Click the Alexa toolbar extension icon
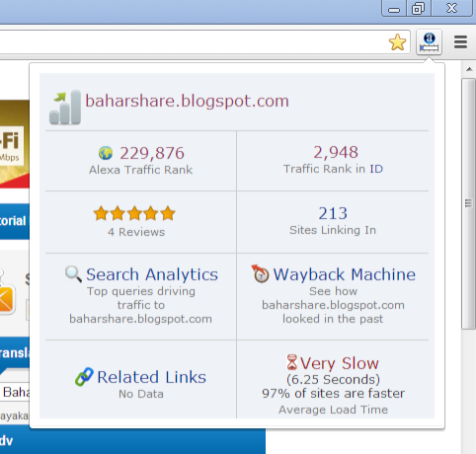476x454 pixels. 429,42
